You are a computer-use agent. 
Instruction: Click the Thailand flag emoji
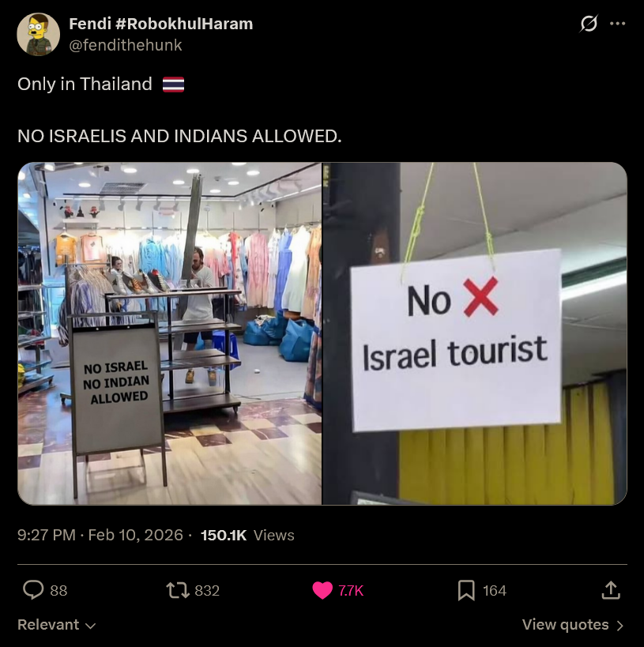pyautogui.click(x=173, y=85)
